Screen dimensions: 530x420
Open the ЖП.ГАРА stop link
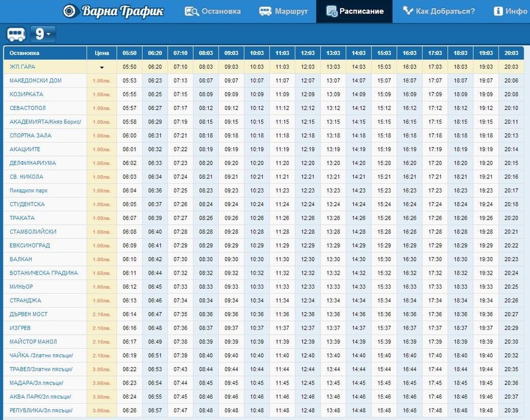pyautogui.click(x=23, y=67)
